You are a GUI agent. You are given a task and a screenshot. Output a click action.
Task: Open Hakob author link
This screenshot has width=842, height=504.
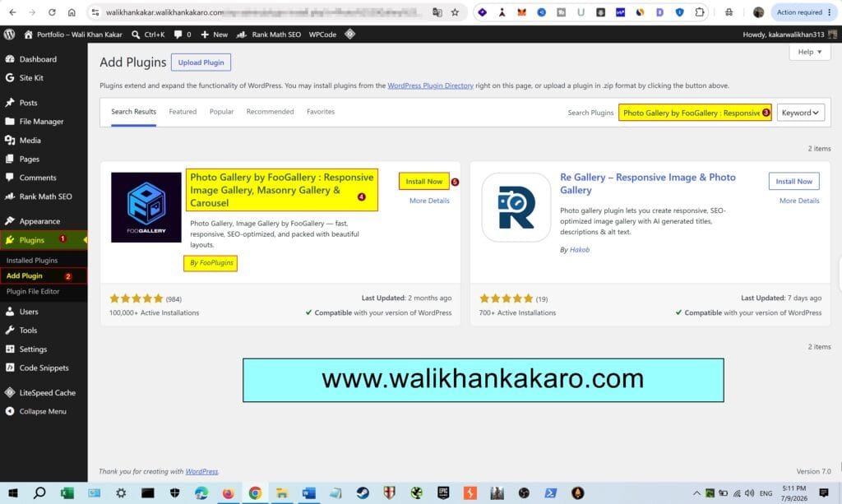pyautogui.click(x=580, y=250)
